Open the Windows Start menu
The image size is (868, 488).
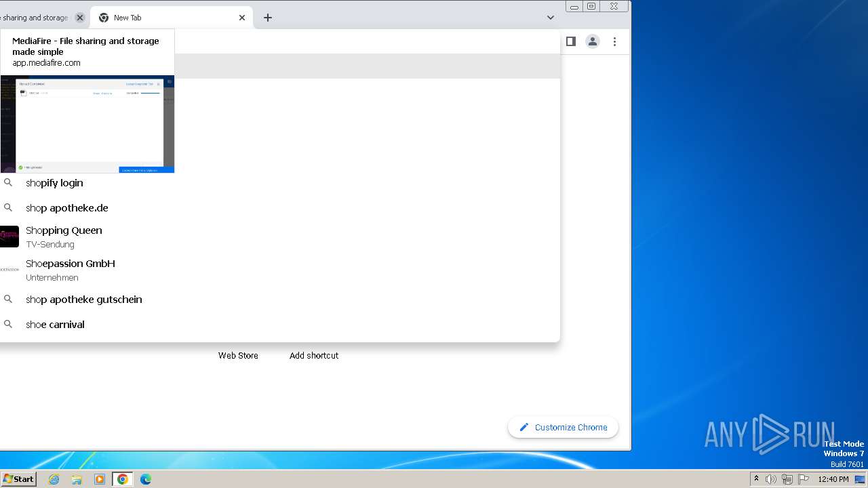click(x=18, y=479)
